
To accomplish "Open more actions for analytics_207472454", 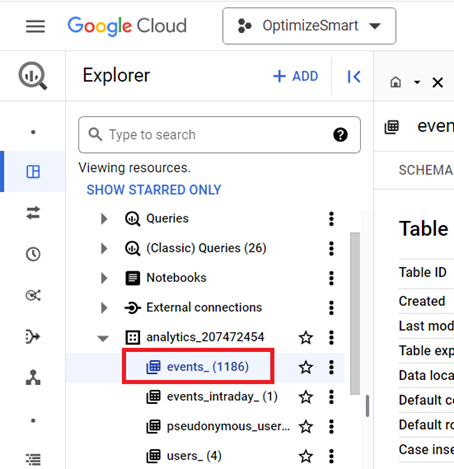I will click(331, 337).
